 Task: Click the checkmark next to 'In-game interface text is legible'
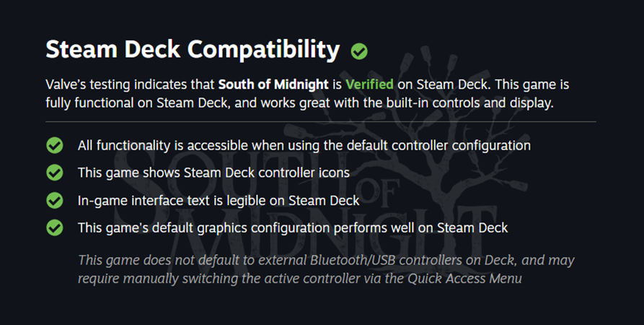point(54,200)
